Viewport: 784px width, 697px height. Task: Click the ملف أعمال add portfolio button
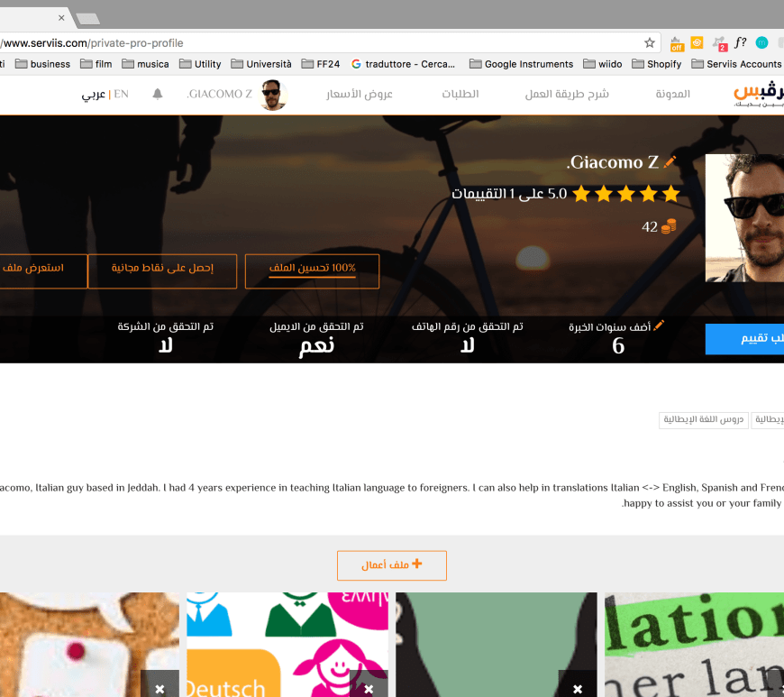pos(392,565)
